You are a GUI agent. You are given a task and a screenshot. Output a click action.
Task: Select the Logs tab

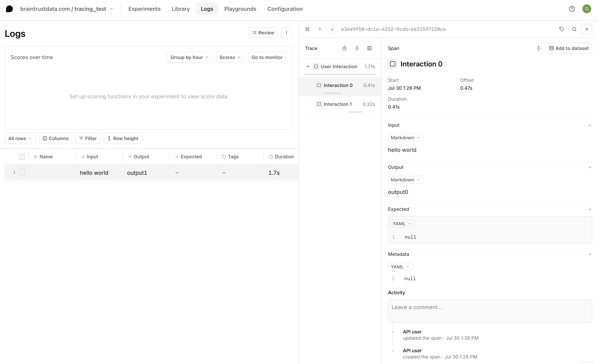[207, 9]
